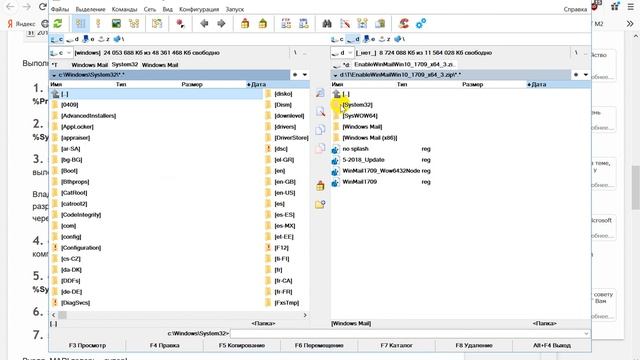The width and height of the screenshot is (640, 360).
Task: Select drive e button in left panel
Action: 89,39
